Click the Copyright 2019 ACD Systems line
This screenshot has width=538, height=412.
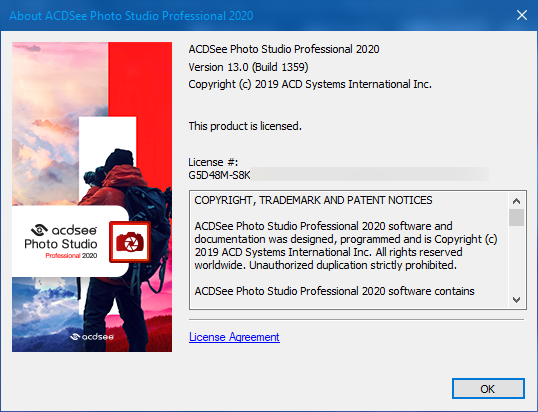310,84
